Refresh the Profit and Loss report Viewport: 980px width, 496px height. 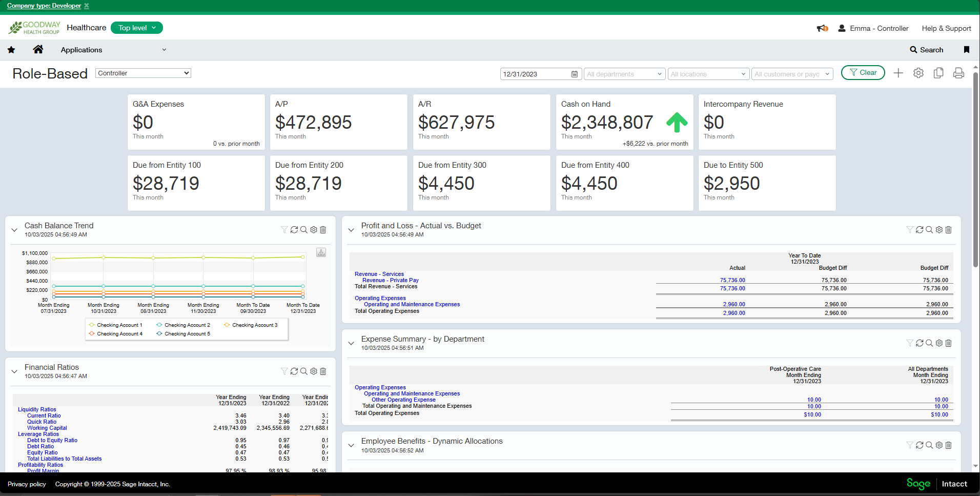[920, 230]
